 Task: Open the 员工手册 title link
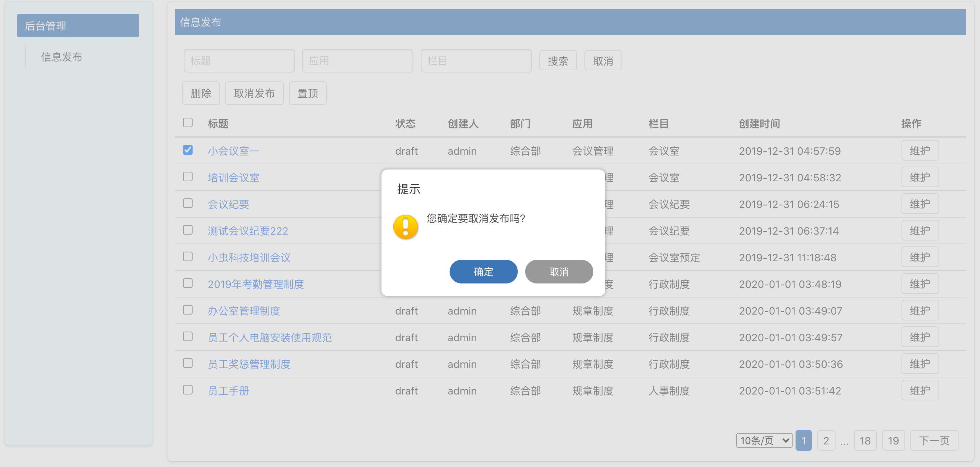228,390
